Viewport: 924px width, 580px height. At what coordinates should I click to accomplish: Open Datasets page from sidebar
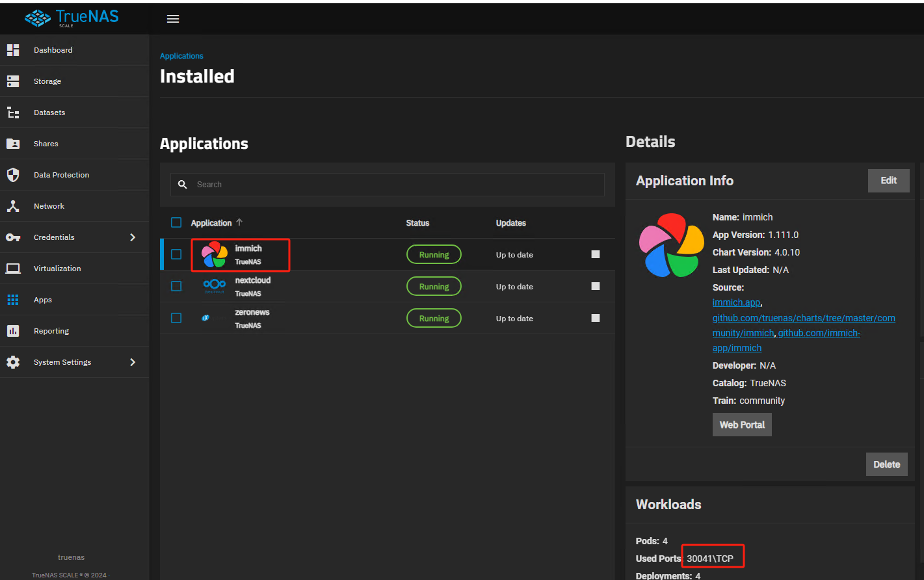[x=74, y=112]
